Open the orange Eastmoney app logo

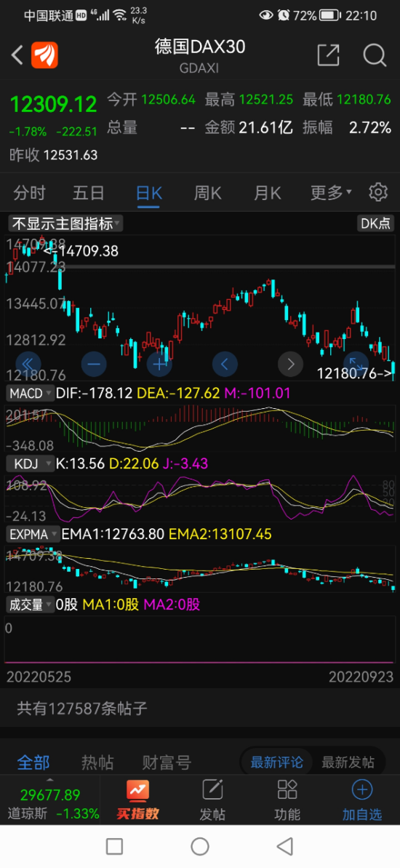point(45,55)
